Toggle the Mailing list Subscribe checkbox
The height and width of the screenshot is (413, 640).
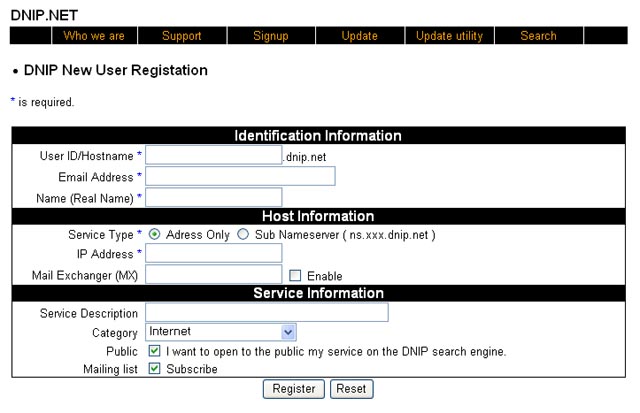click(x=154, y=369)
